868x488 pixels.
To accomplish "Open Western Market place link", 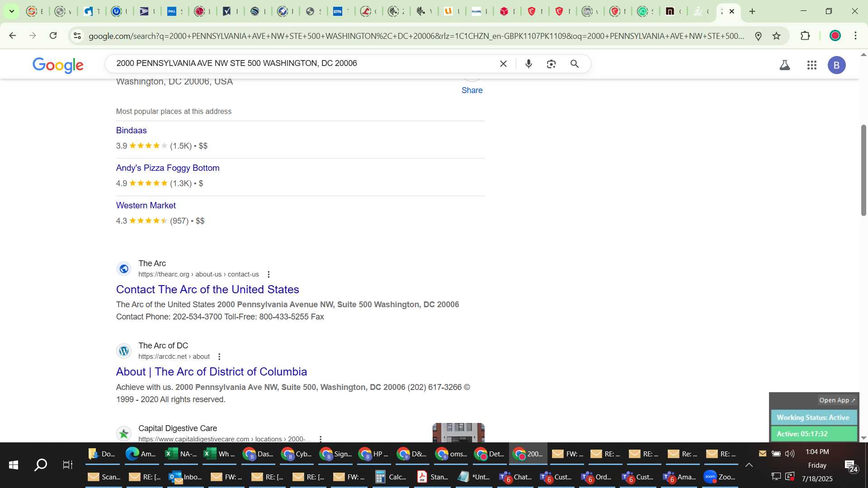I will pos(146,206).
